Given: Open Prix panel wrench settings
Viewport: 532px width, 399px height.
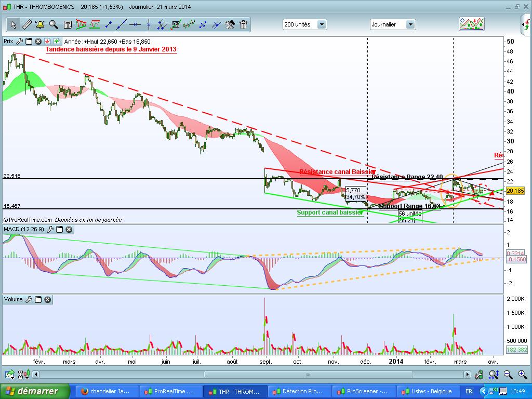Looking at the screenshot, I should [x=20, y=42].
